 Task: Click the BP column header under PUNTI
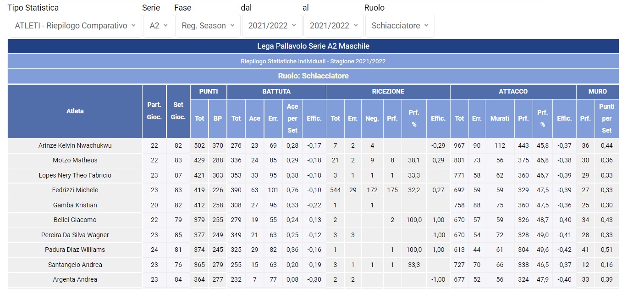pyautogui.click(x=218, y=118)
